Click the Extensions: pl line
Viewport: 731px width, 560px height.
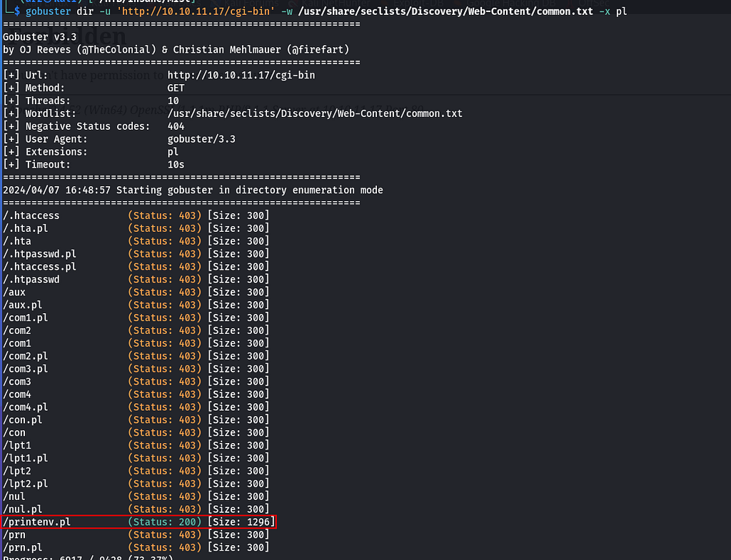pos(91,152)
